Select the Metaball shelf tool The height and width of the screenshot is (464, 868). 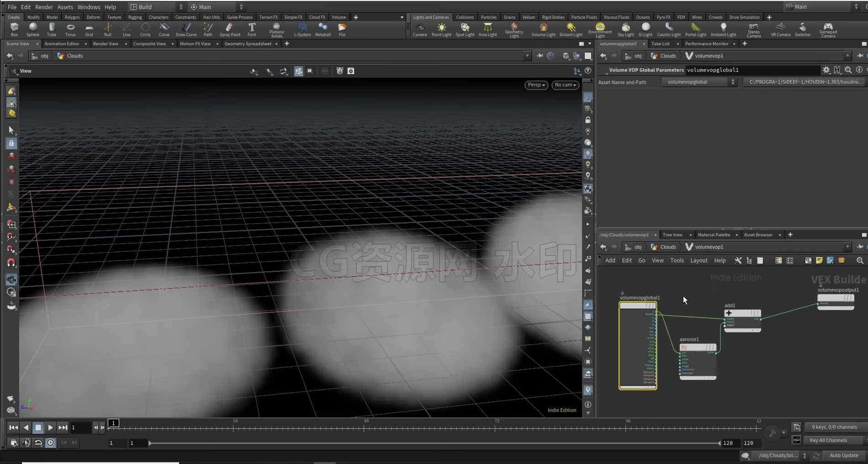click(323, 30)
